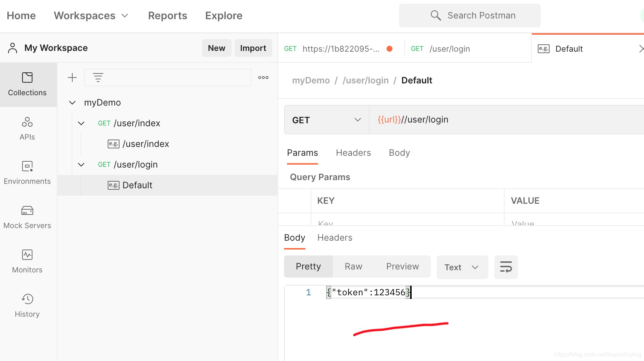Image resolution: width=644 pixels, height=361 pixels.
Task: Click the request URL field
Action: (507, 120)
